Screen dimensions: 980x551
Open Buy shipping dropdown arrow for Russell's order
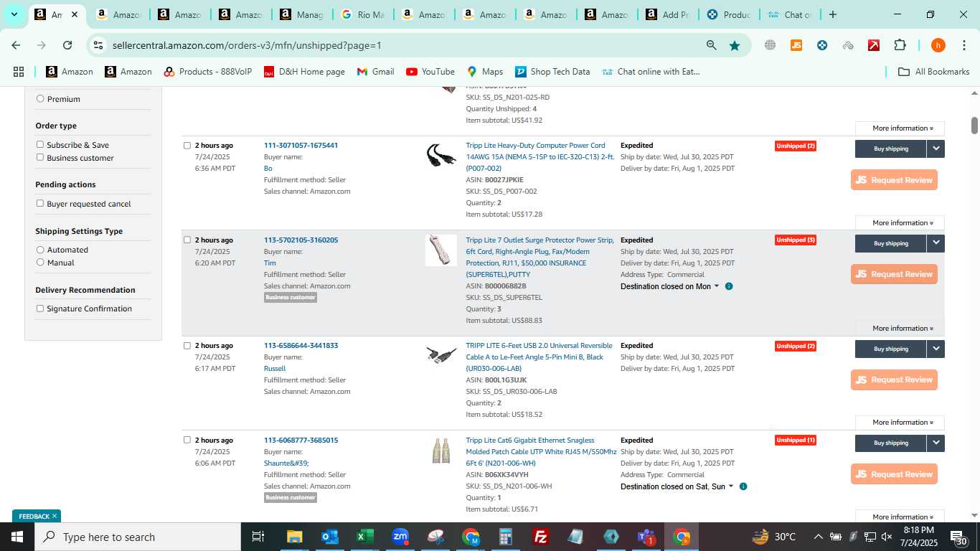[x=936, y=349]
